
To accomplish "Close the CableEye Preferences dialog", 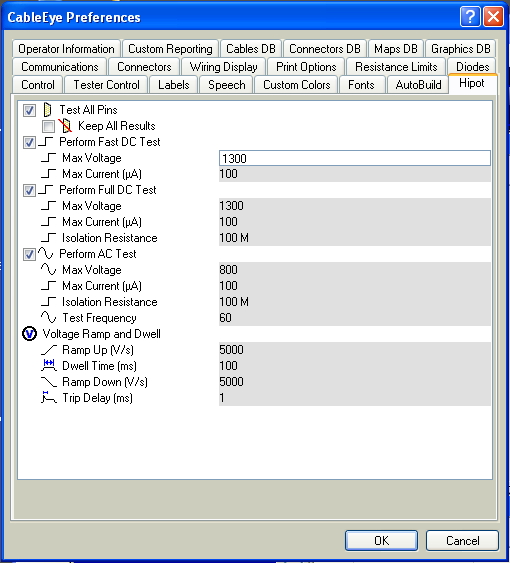I will click(x=493, y=17).
